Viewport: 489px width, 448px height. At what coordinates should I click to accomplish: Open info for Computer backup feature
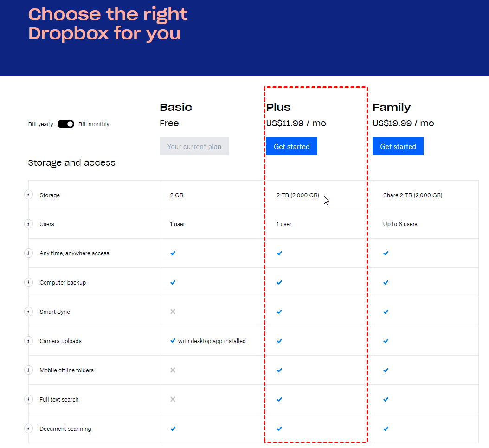pos(28,282)
